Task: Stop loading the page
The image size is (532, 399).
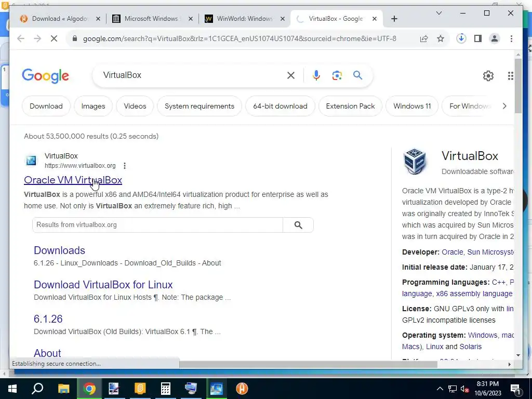Action: pos(54,38)
